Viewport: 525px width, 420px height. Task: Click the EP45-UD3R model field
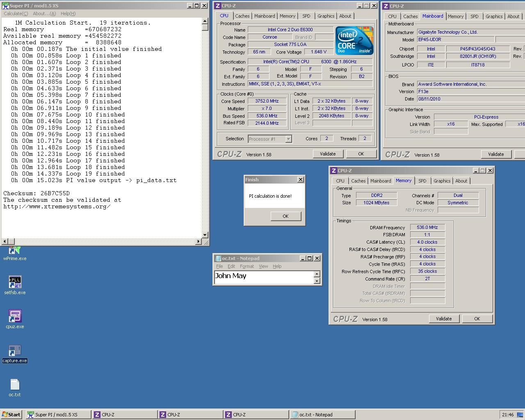click(x=455, y=40)
